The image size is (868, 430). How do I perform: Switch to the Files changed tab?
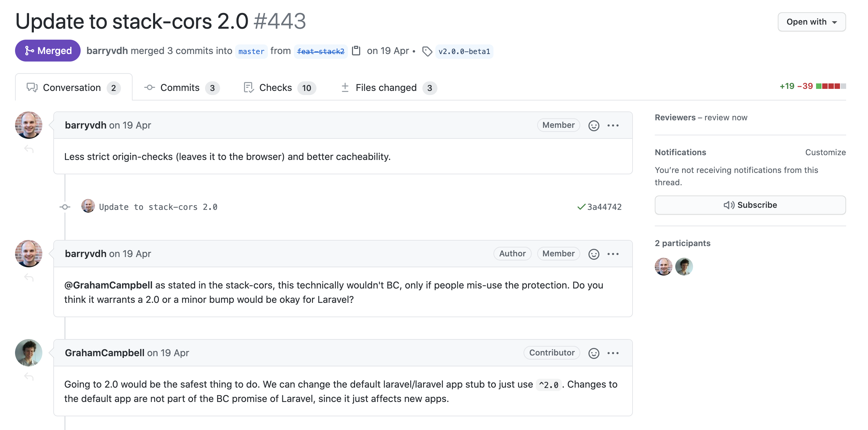tap(386, 88)
